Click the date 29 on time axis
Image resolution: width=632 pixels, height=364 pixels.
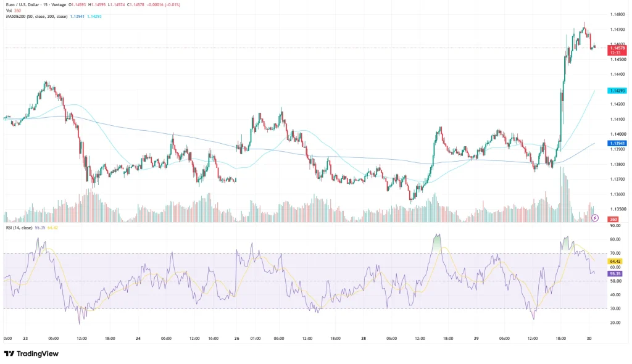coord(476,339)
